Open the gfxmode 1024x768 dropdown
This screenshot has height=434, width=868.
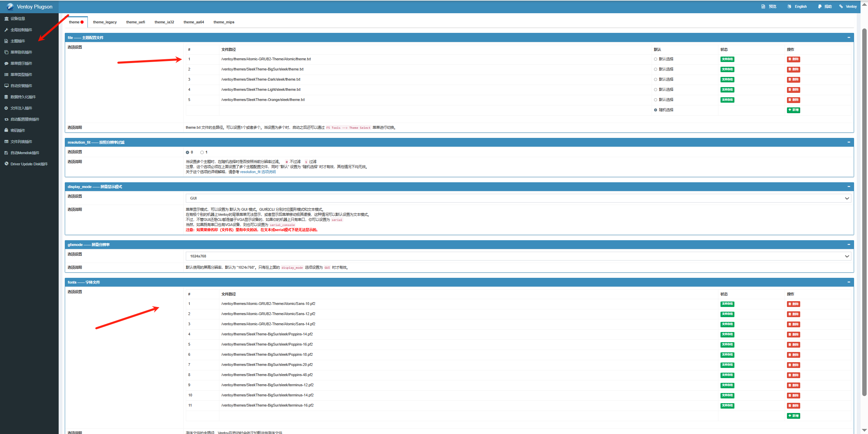[518, 256]
